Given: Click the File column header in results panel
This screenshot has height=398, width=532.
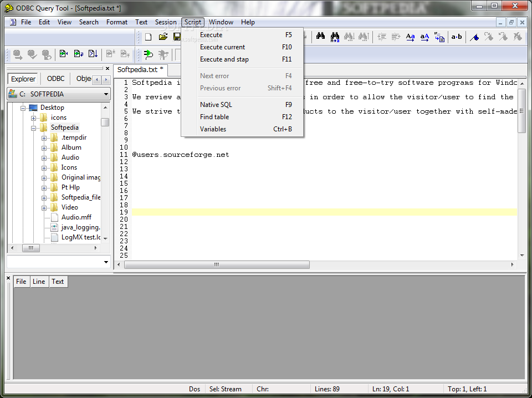Looking at the screenshot, I should pos(21,282).
